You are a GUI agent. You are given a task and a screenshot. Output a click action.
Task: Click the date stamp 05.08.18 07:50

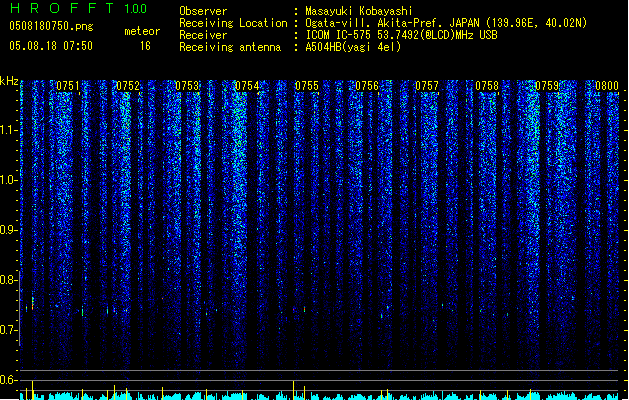click(x=51, y=46)
